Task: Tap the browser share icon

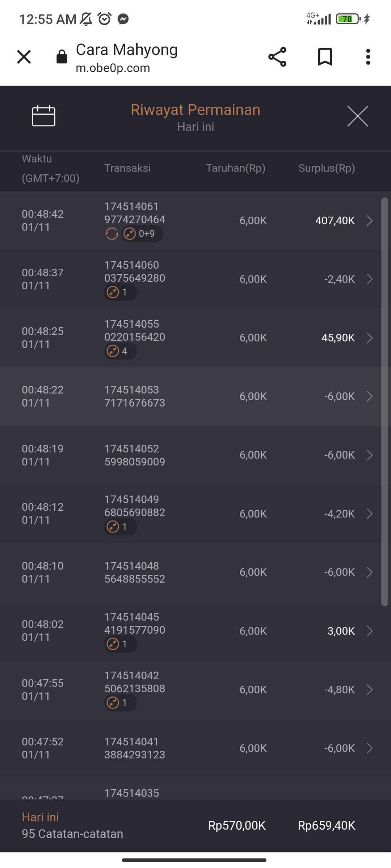Action: pyautogui.click(x=277, y=57)
